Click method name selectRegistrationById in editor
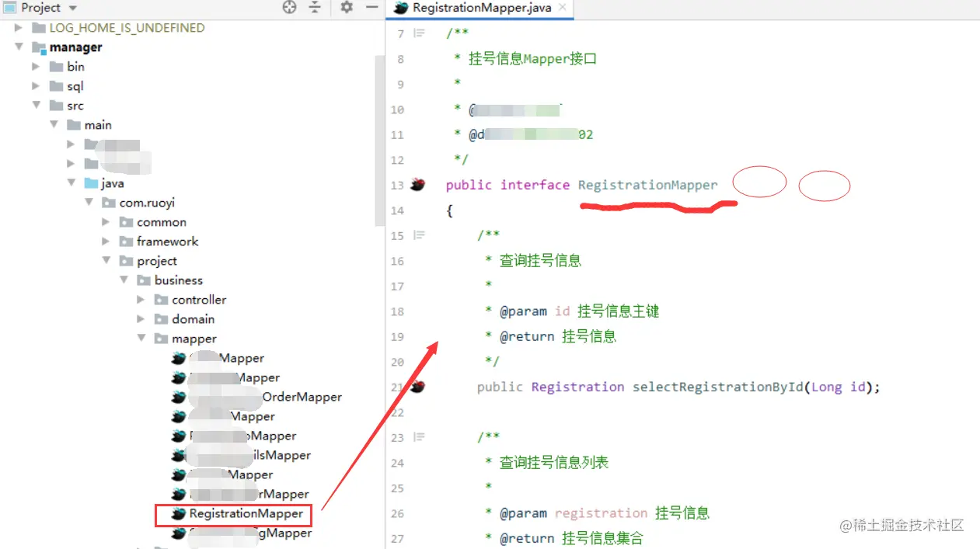980x549 pixels. tap(718, 387)
